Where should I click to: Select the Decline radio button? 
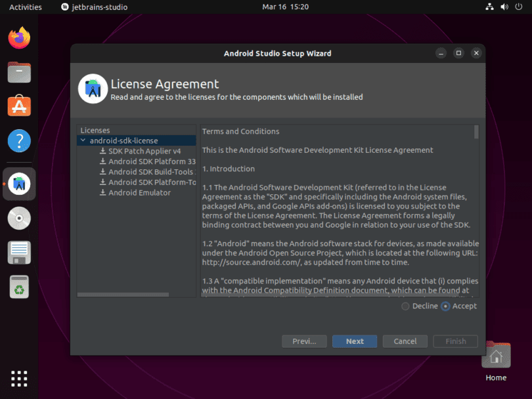[405, 306]
